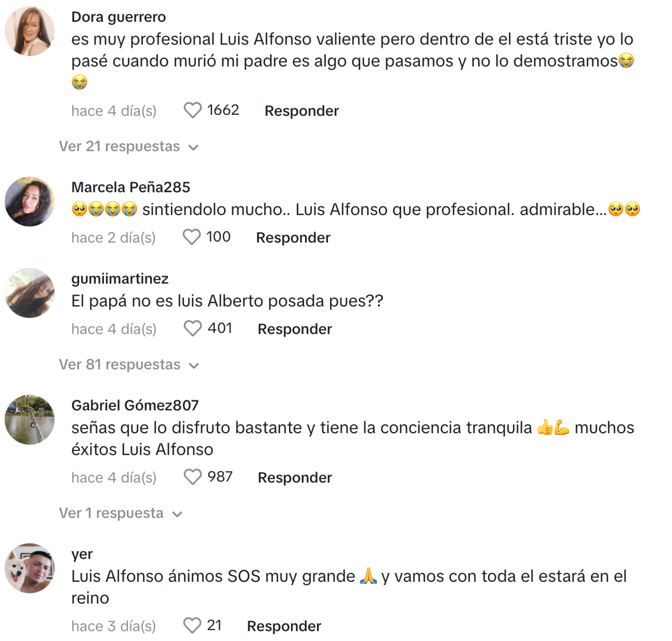Click Responder under Marcela Peña285's comment
The height and width of the screenshot is (641, 672).
293,238
